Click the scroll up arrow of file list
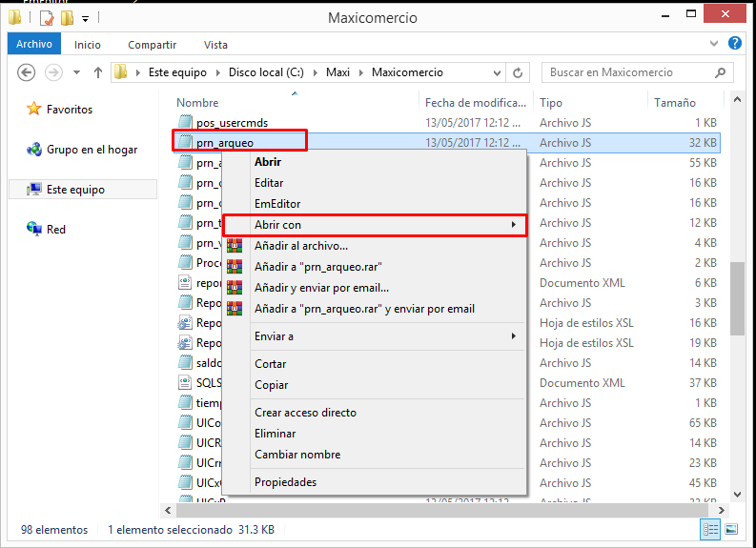Viewport: 756px width, 548px height. pyautogui.click(x=737, y=100)
